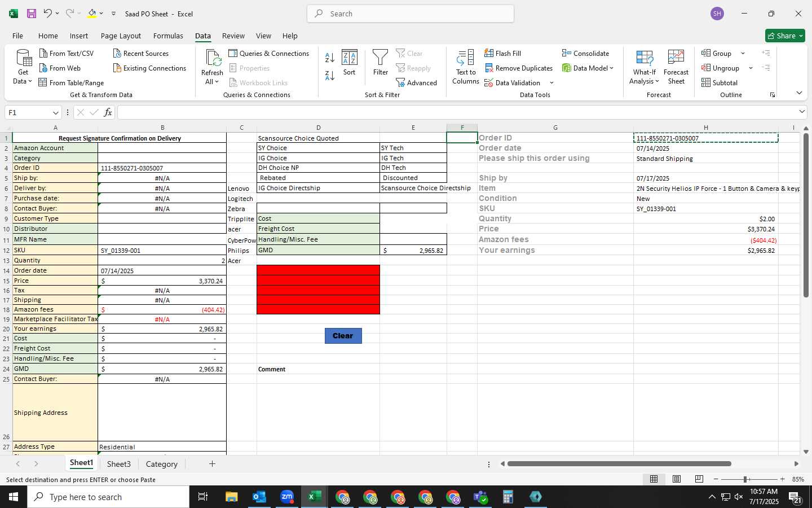Click Remove Duplicates
The width and height of the screenshot is (812, 508).
tap(519, 68)
